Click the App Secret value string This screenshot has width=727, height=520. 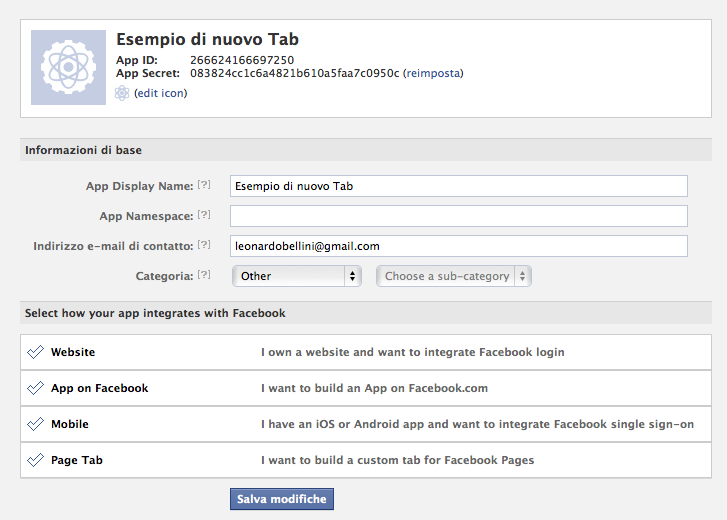point(294,73)
